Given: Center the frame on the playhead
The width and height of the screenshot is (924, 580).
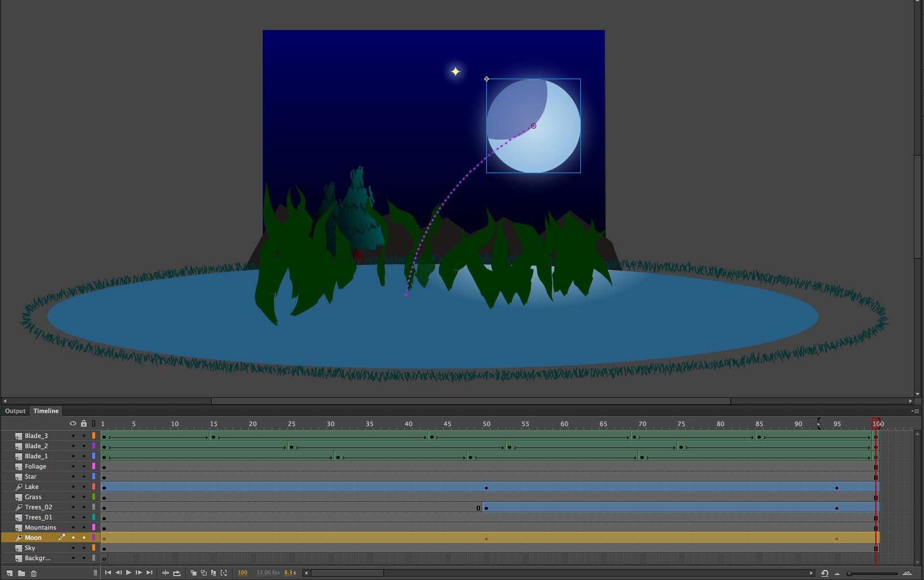Looking at the screenshot, I should [x=165, y=573].
